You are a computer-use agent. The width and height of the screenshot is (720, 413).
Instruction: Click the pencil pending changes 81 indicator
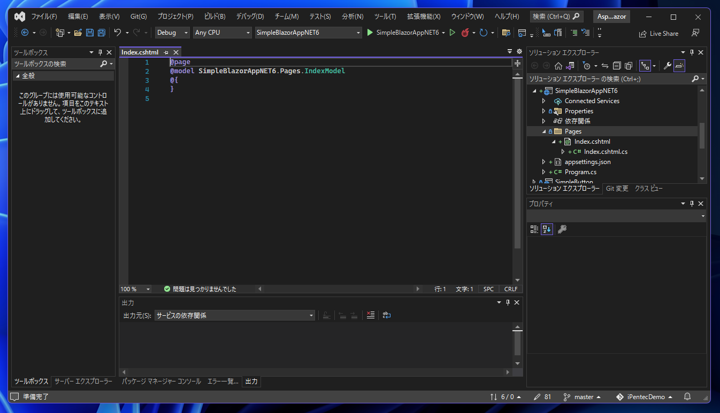[x=542, y=397]
